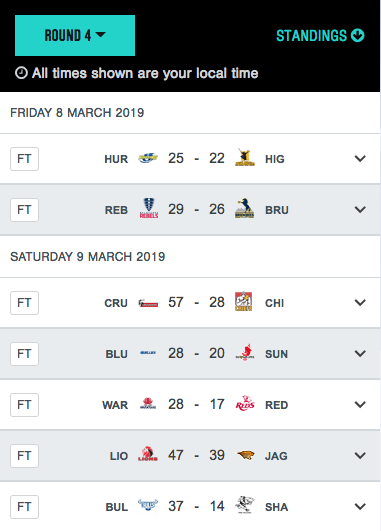Open the Standings link
Screen dimensions: 381x531
320,36
